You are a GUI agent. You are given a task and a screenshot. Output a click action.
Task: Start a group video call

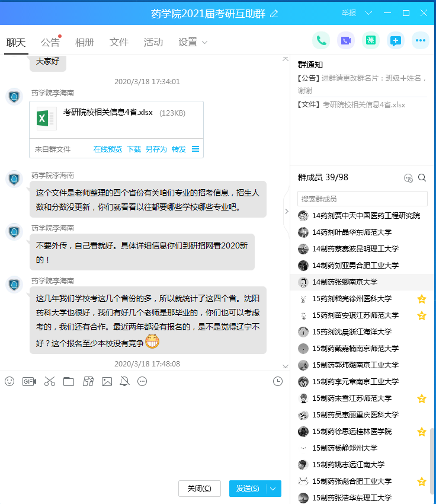pos(346,40)
